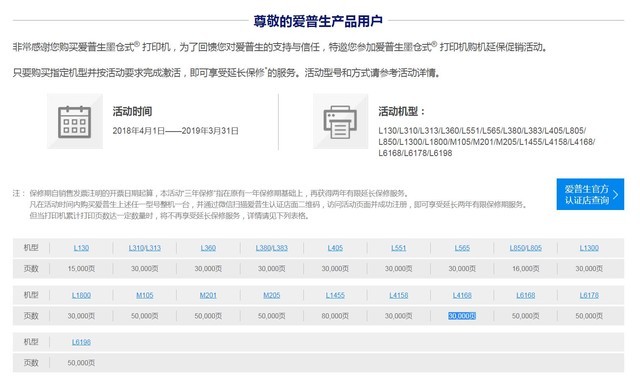Click the 50,000页 value under L6178
Viewport: 640px width, 381px height.
[589, 316]
